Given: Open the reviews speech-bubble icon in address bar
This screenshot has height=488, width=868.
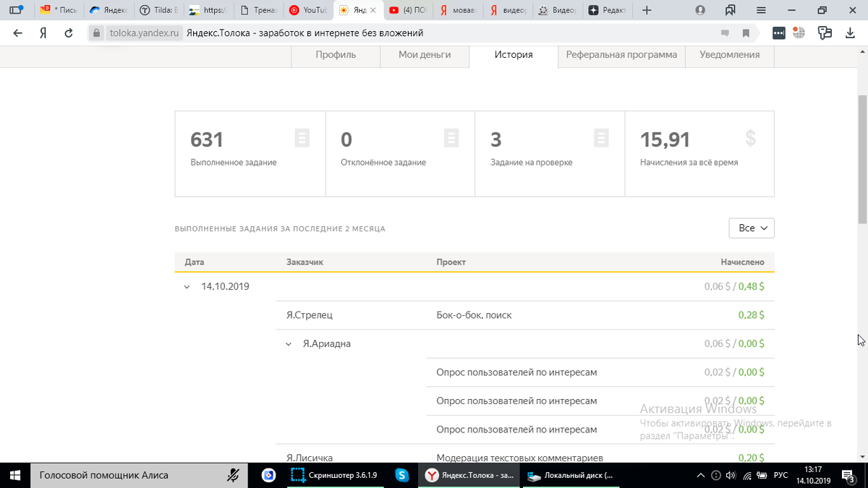Looking at the screenshot, I should point(725,33).
